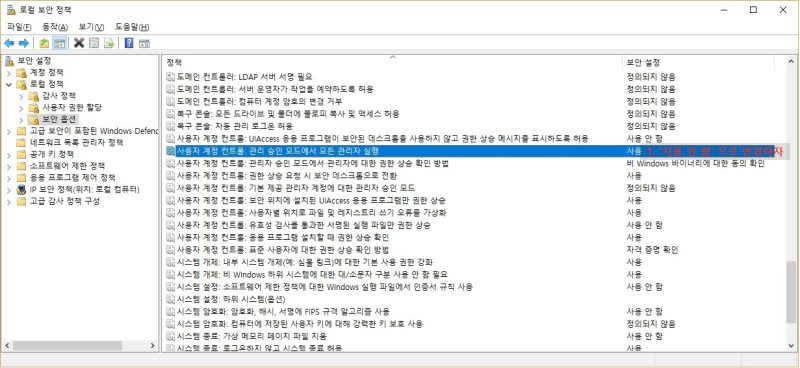The height and width of the screenshot is (368, 800).
Task: Expand the 응용 프로그램 제어 정책 node
Action: tap(9, 178)
